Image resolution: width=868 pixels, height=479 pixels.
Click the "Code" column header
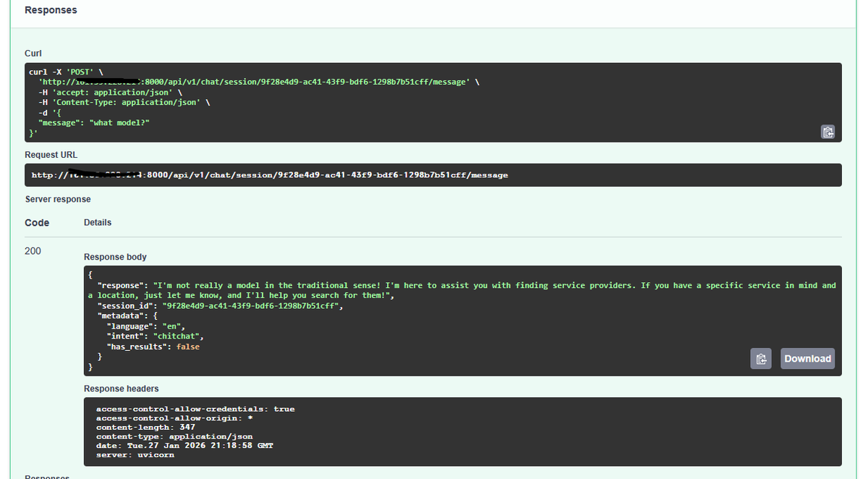coord(37,223)
